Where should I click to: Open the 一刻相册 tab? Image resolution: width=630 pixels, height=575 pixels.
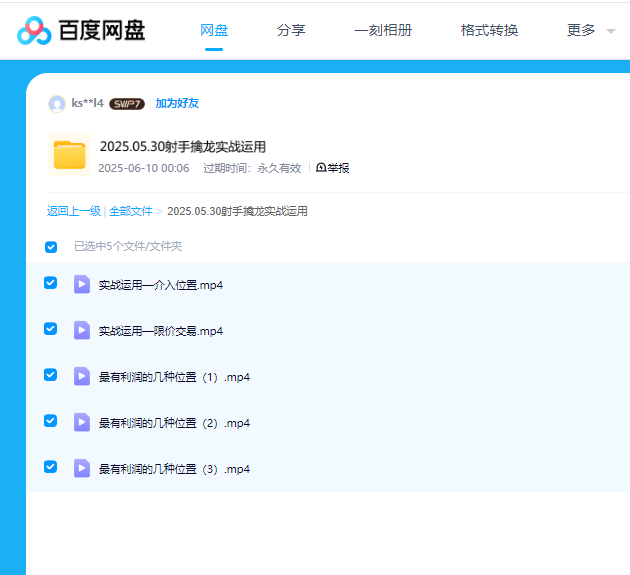tap(383, 30)
